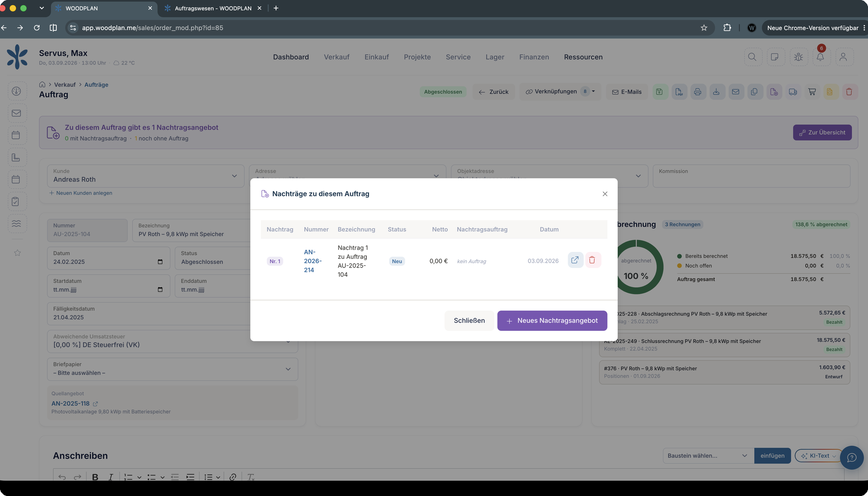Open offer link AN-2026-214
This screenshot has width=868, height=496.
coord(312,261)
